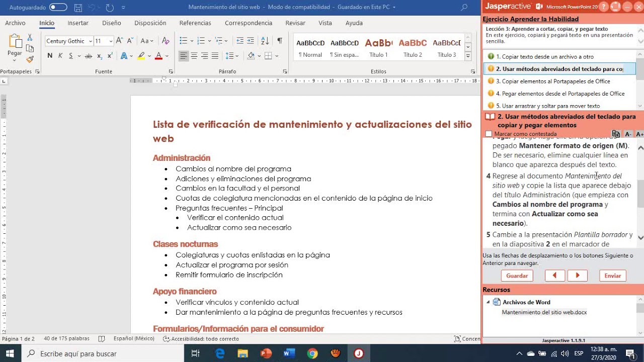Click the Enviar button

pyautogui.click(x=612, y=276)
